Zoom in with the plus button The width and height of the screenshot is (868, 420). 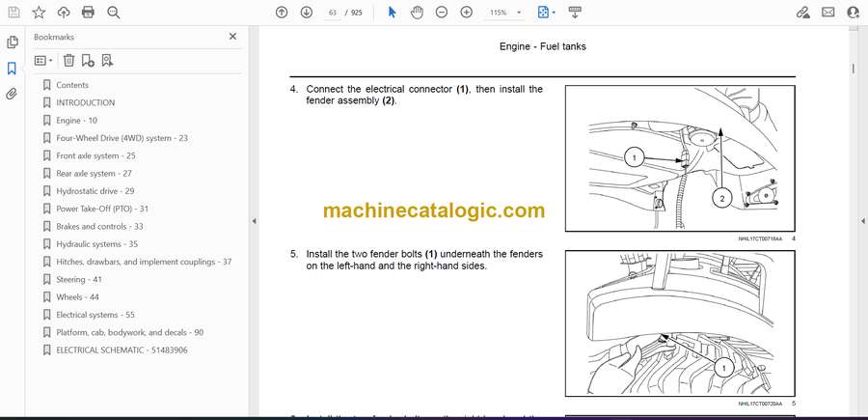coord(467,13)
